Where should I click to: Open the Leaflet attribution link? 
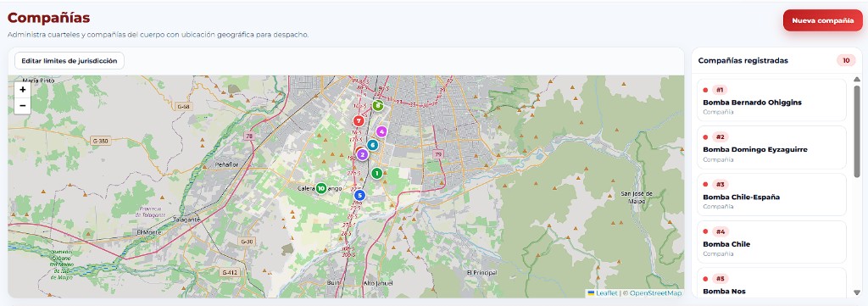pos(607,293)
